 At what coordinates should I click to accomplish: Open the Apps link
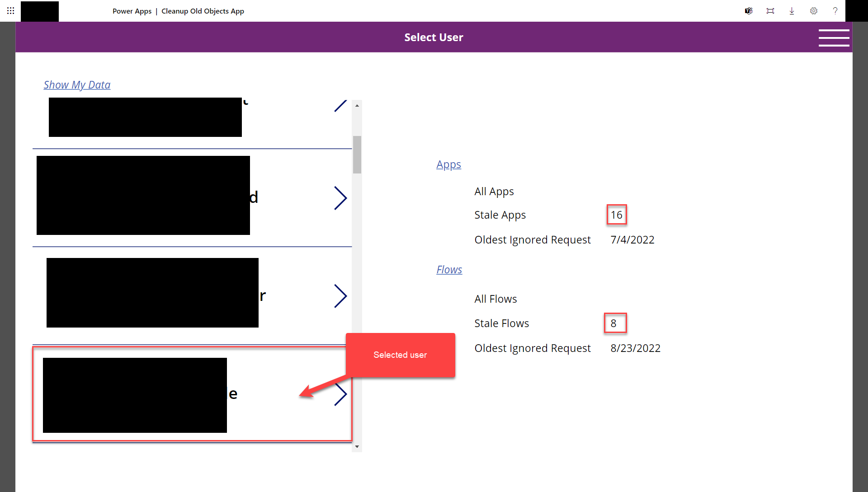pos(448,164)
